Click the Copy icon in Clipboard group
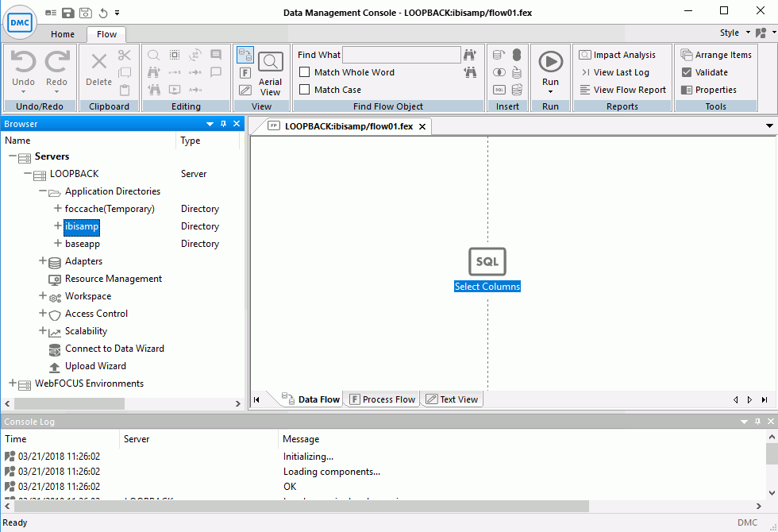The image size is (778, 532). [125, 72]
